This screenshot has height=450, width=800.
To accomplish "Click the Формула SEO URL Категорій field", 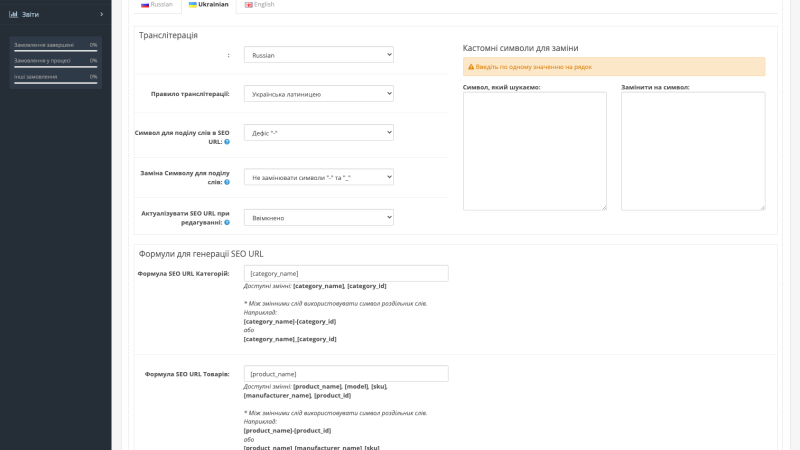I will (x=346, y=273).
